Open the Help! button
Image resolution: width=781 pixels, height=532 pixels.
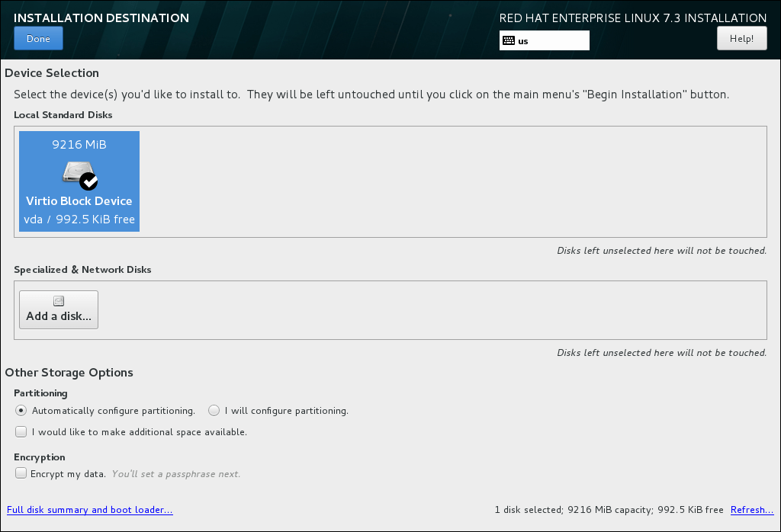[x=741, y=38]
